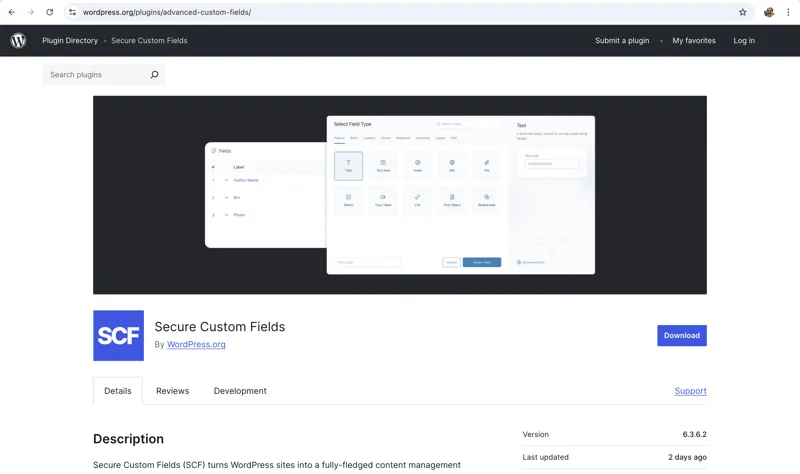The width and height of the screenshot is (800, 474).
Task: Reload the page with refresh icon
Action: coord(49,12)
